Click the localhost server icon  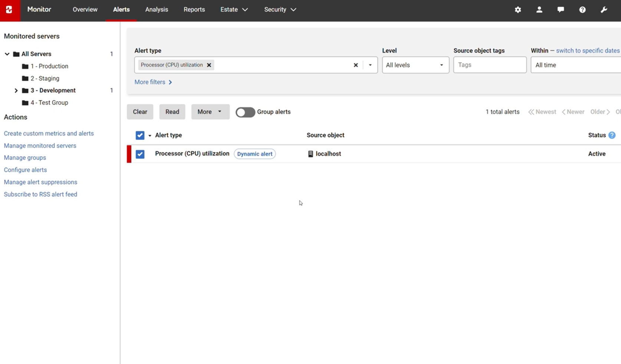click(x=310, y=153)
